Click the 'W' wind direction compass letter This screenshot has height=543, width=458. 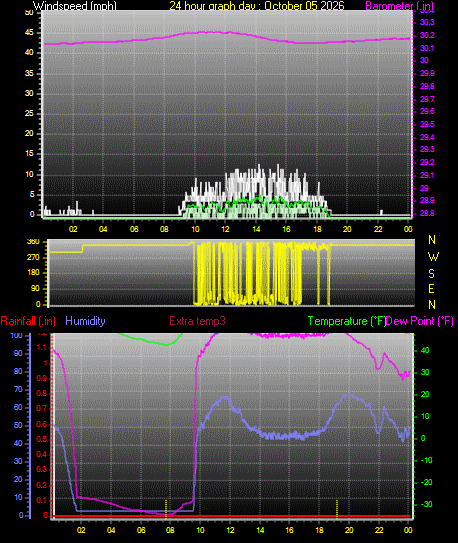[x=433, y=257]
